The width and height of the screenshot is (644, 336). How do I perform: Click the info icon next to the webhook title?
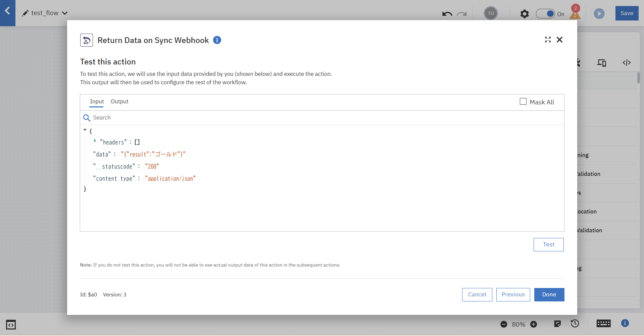(217, 40)
